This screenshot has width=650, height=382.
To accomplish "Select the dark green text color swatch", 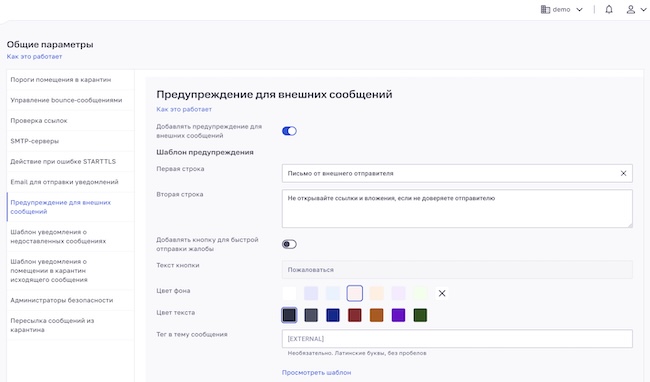I will point(420,315).
